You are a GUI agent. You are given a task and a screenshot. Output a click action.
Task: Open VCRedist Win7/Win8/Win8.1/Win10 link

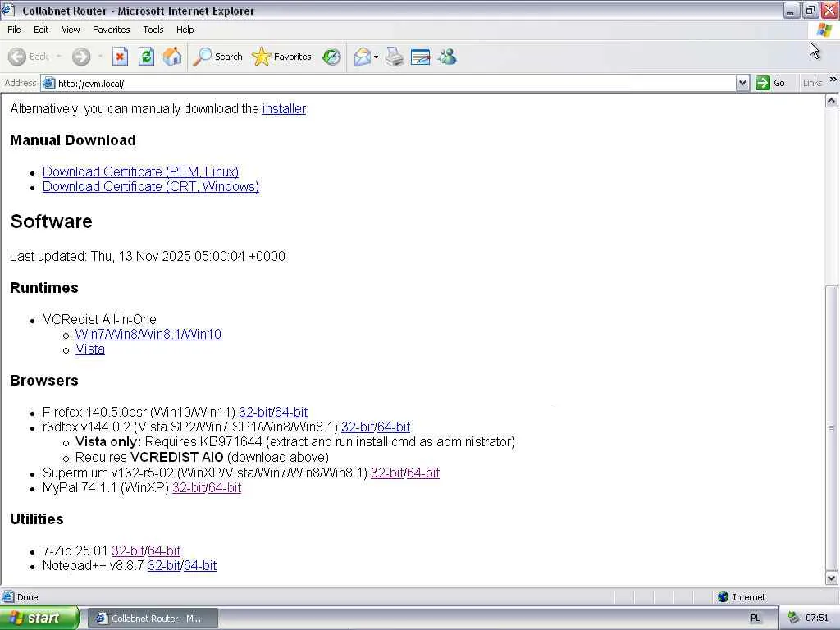(x=148, y=335)
